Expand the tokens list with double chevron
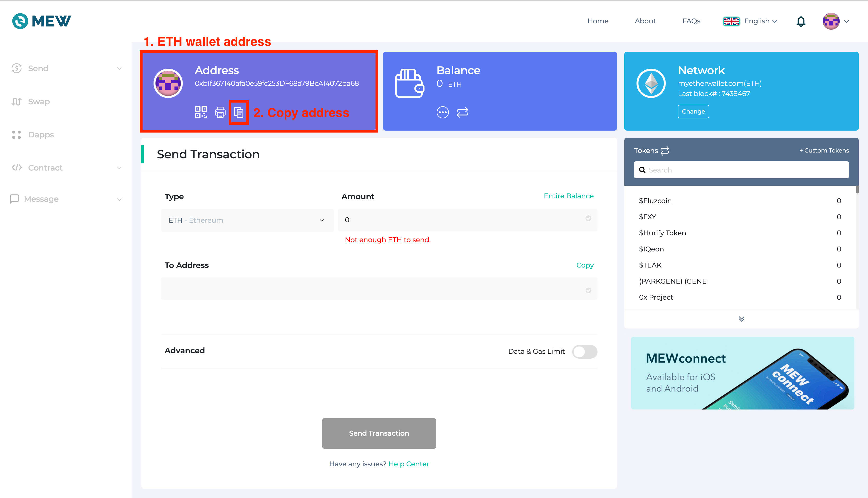 click(x=741, y=319)
